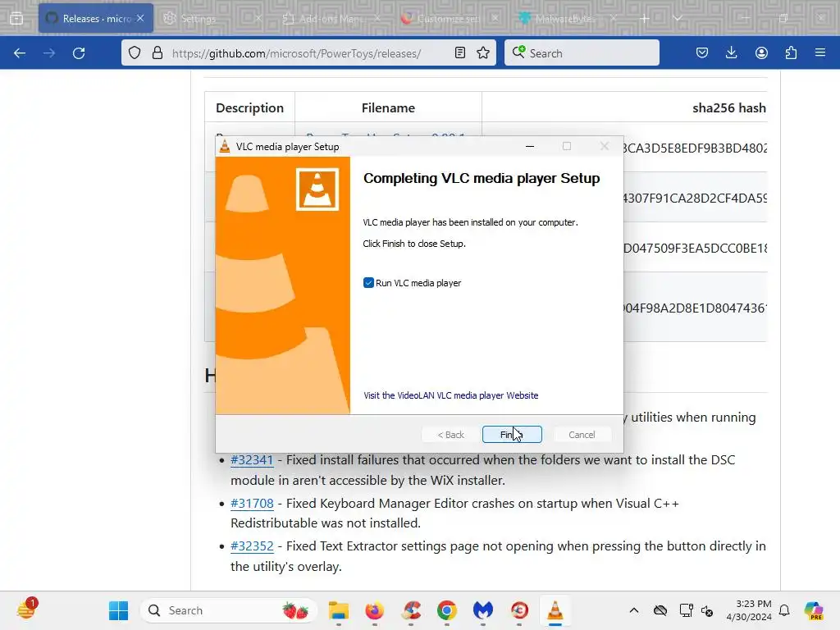
Task: Show hidden system tray icons chevron
Action: [634, 610]
